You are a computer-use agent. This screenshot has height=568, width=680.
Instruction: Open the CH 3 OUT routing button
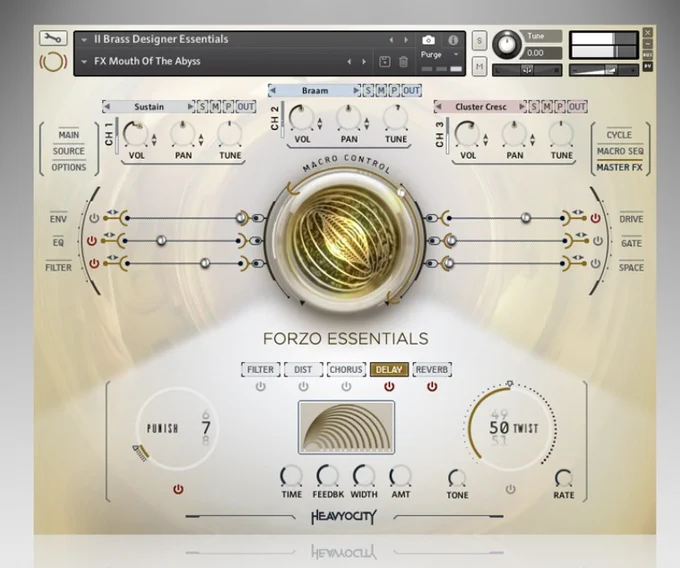pos(577,107)
